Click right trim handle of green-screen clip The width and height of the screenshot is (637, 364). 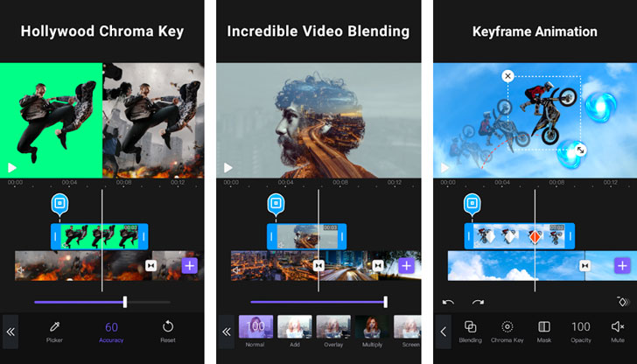[143, 236]
